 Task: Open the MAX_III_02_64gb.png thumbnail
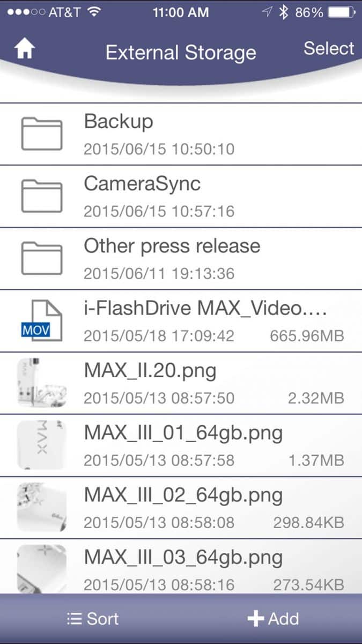pos(41,507)
